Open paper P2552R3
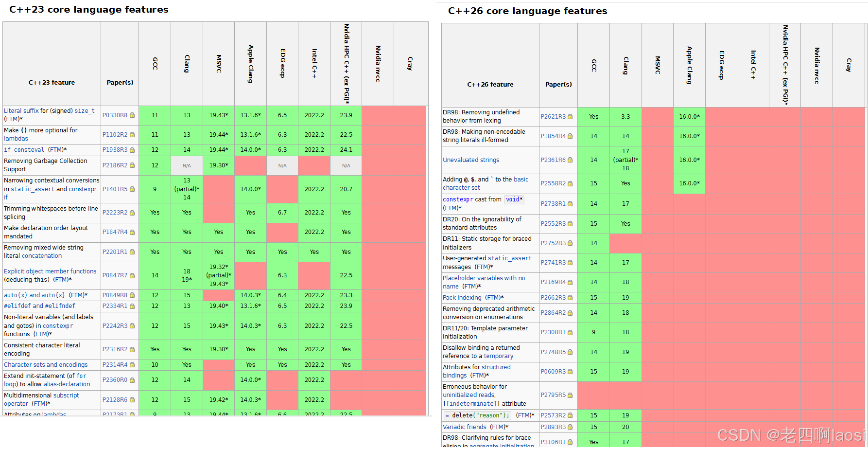Screen dimensions: 868x450 [553, 224]
